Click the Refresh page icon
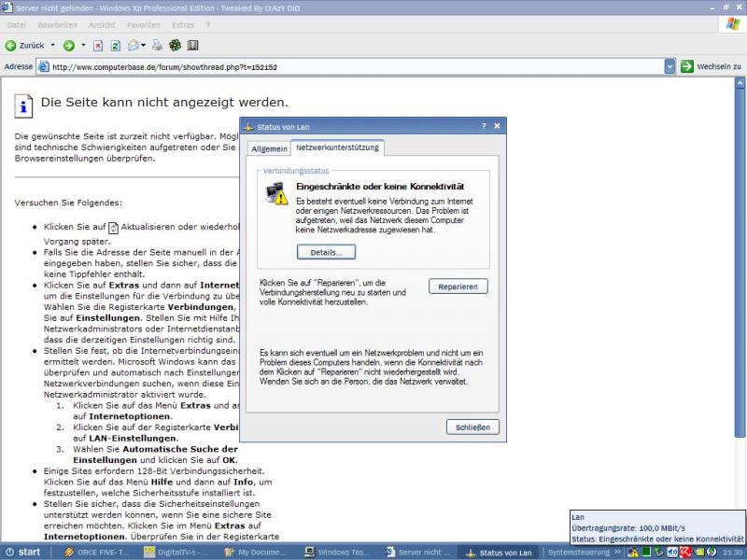The width and height of the screenshot is (747, 560). (115, 46)
